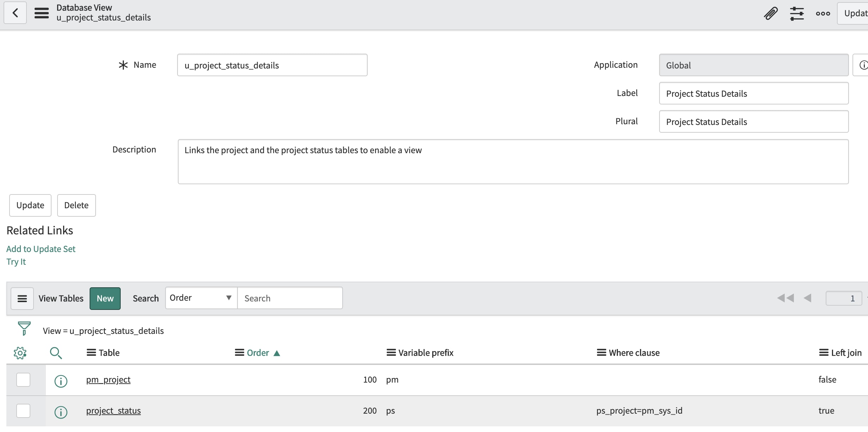Create a view table with New button

point(105,298)
